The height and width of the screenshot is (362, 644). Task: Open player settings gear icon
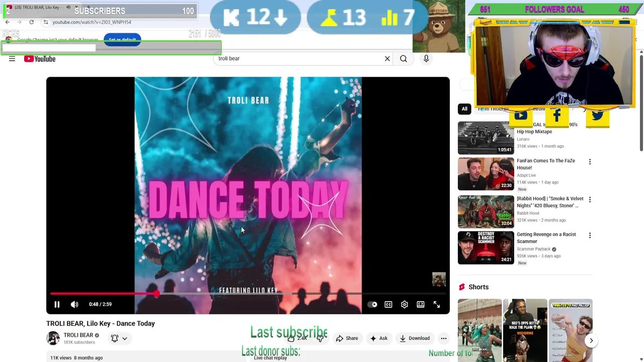click(405, 305)
